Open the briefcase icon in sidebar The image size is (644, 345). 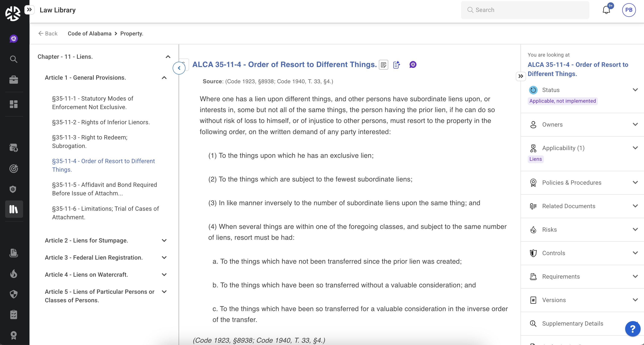(13, 80)
